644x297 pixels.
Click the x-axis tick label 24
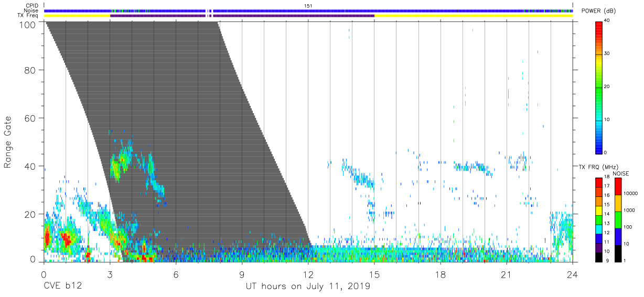pos(573,275)
